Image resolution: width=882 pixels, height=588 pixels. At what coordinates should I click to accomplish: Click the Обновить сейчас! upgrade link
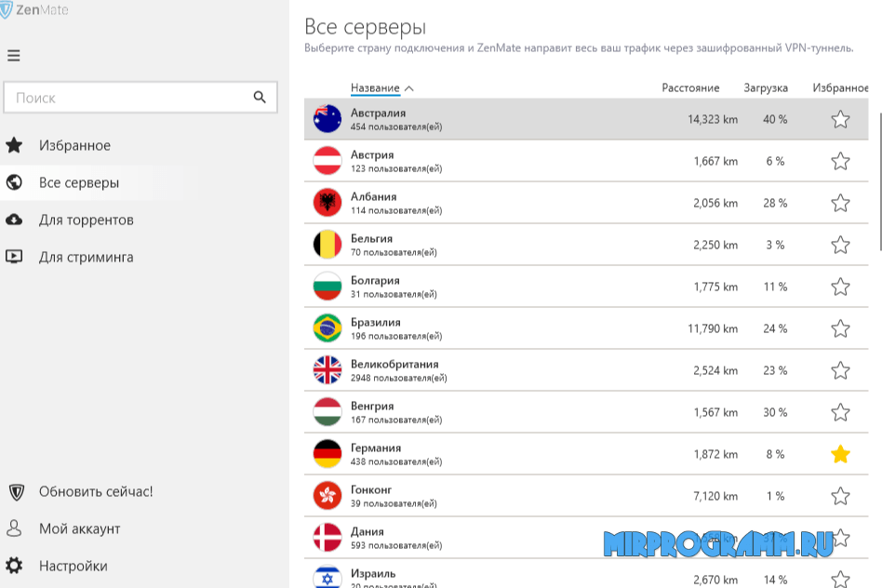click(x=96, y=491)
